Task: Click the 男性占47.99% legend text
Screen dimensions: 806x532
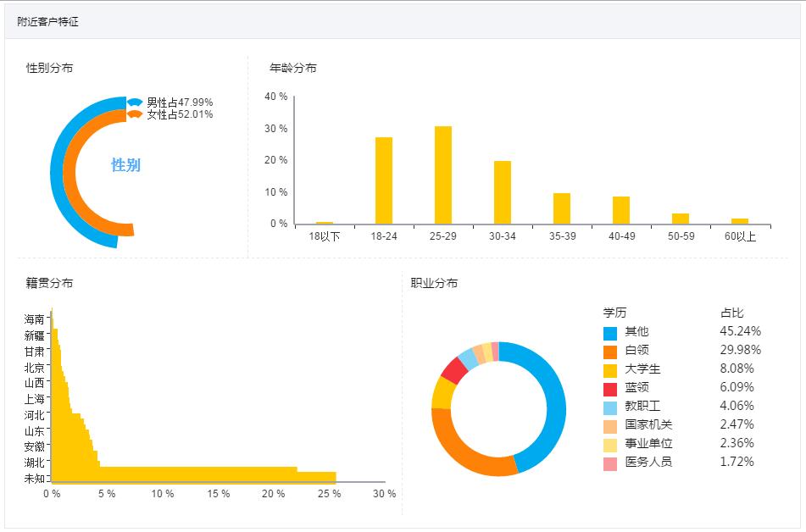Action: pyautogui.click(x=180, y=103)
